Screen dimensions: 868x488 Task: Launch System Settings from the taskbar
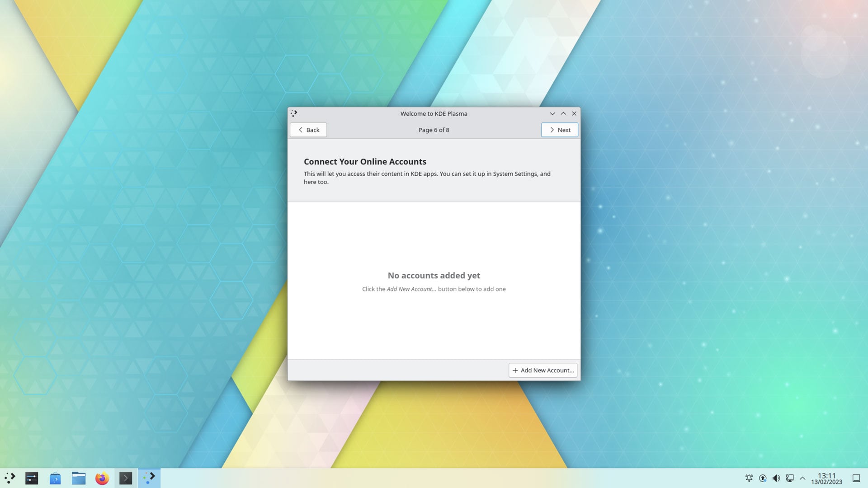pos(32,478)
